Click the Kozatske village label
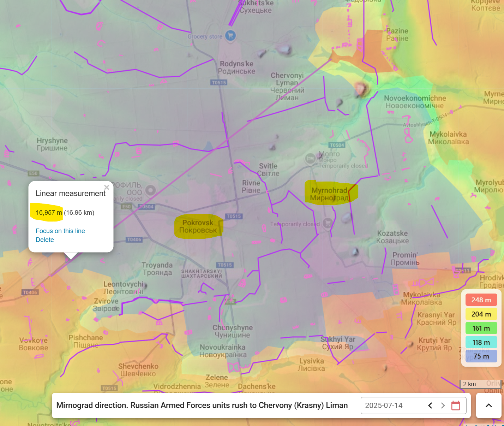The image size is (504, 426). (392, 237)
